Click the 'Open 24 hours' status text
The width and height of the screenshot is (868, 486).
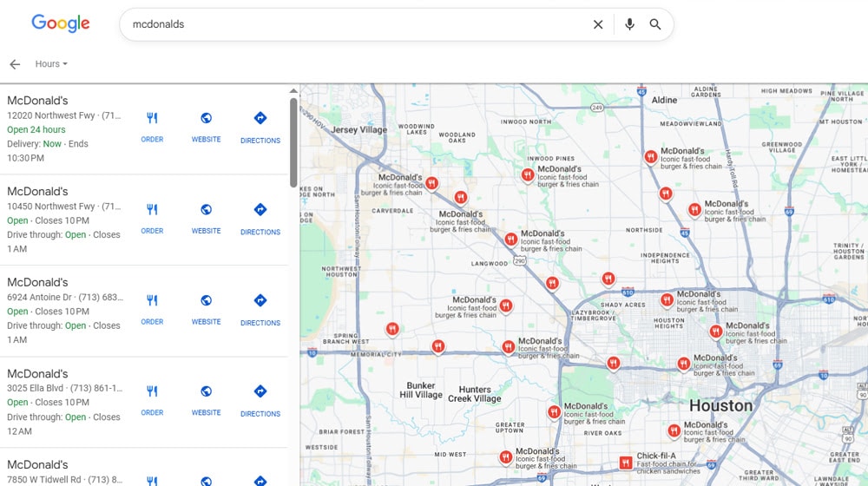(x=36, y=129)
